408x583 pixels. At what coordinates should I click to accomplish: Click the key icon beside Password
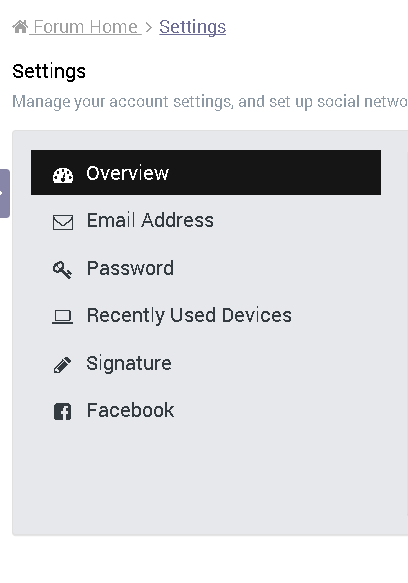coord(62,270)
